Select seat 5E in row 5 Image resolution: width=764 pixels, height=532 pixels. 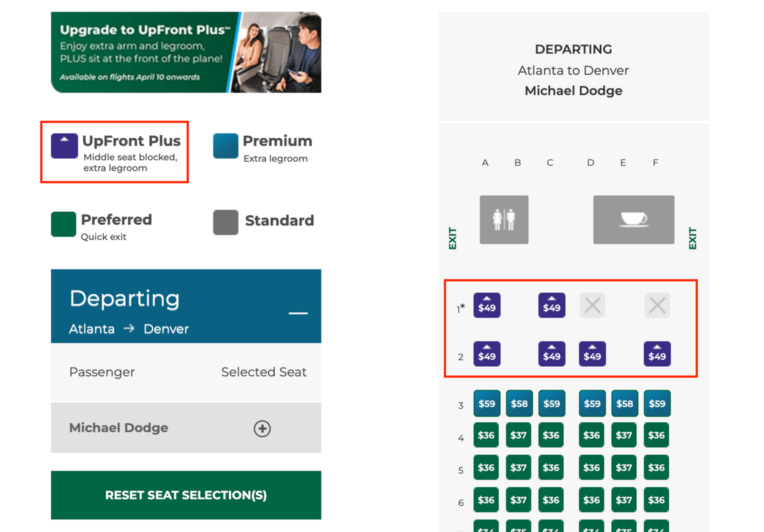(x=624, y=467)
